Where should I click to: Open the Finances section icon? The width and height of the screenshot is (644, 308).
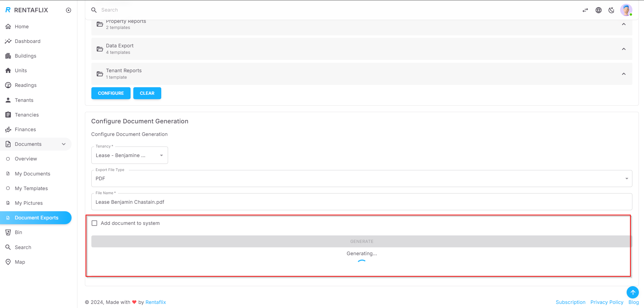point(8,129)
